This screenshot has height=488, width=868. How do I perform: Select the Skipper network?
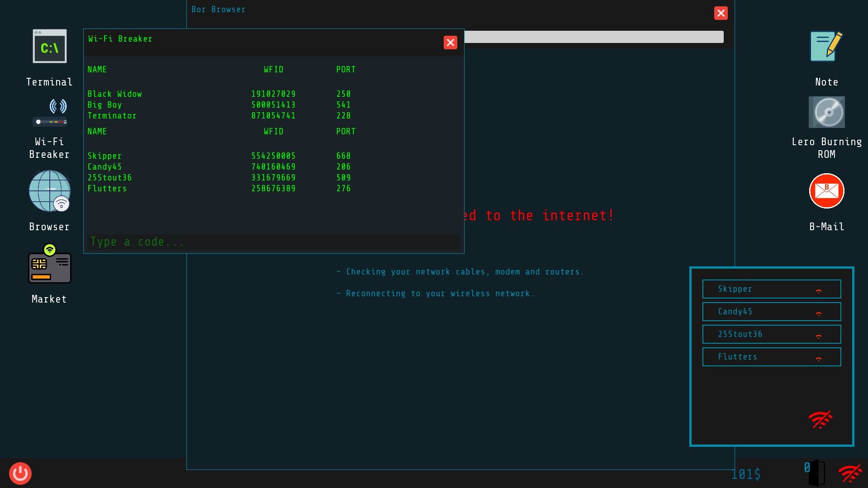pyautogui.click(x=771, y=289)
